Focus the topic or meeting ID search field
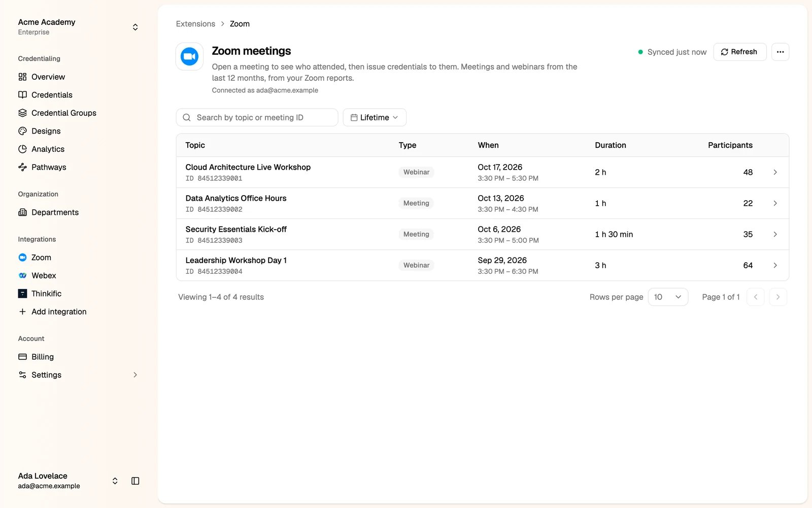 coord(257,117)
